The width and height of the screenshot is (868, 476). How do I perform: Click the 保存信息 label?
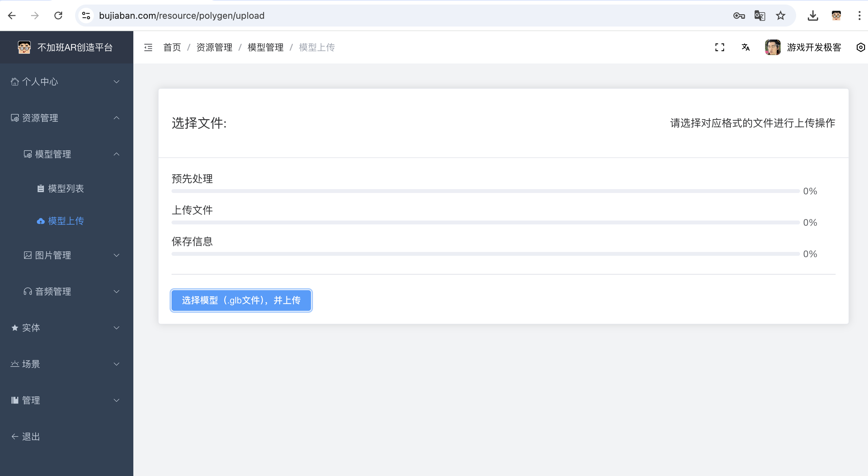[x=192, y=241]
